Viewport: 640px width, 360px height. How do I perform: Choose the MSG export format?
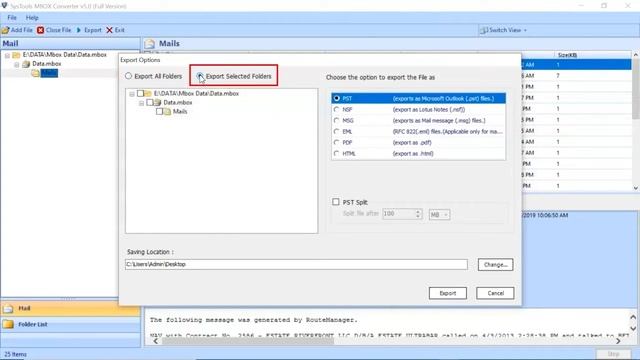coord(336,120)
